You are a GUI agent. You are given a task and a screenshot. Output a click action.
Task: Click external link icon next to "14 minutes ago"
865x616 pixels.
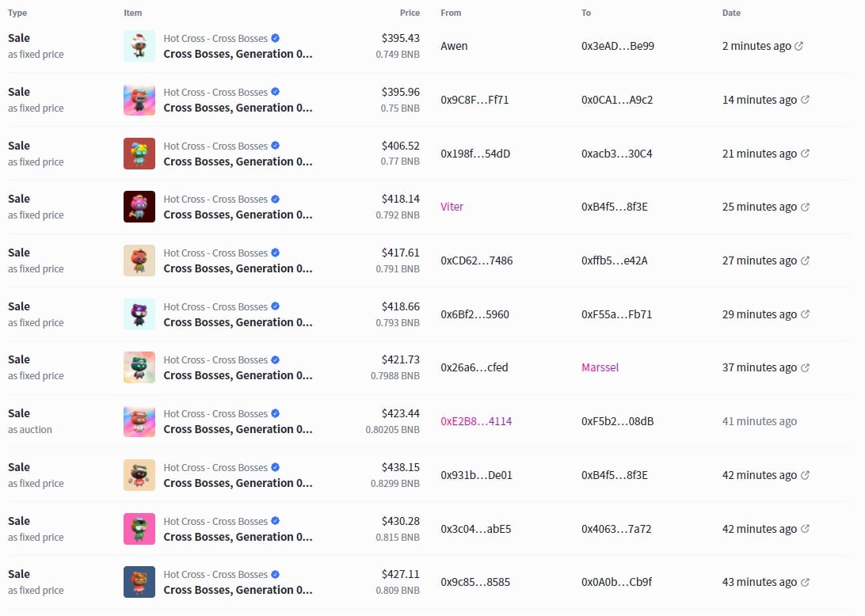point(805,100)
